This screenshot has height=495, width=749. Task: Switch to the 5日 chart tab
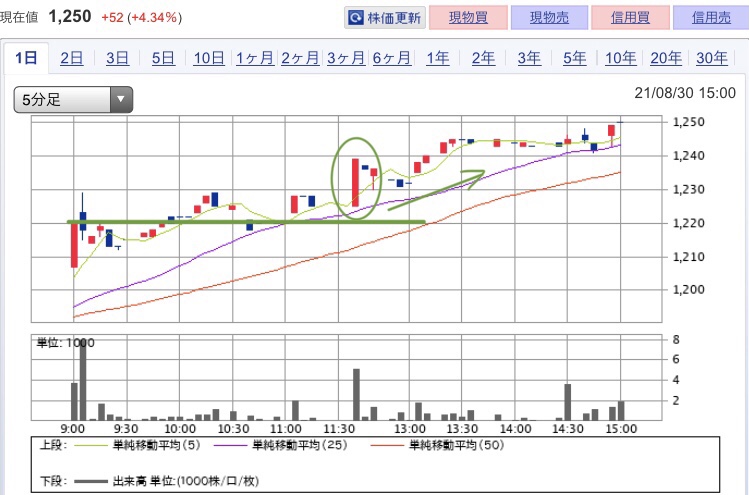[163, 58]
